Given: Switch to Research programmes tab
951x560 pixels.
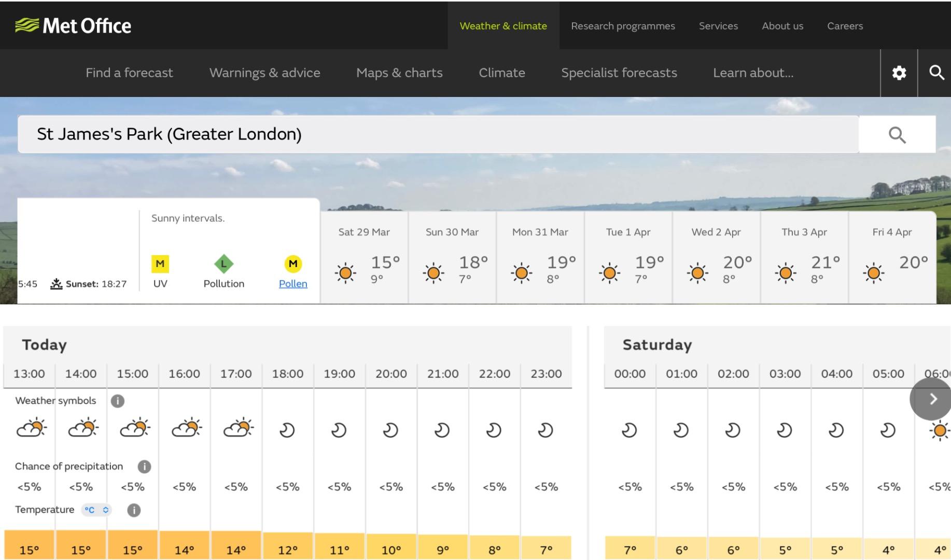Looking at the screenshot, I should 623,26.
